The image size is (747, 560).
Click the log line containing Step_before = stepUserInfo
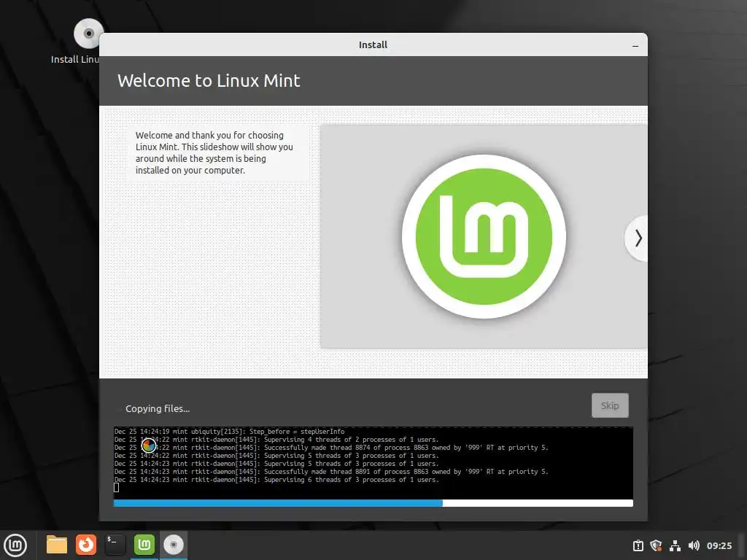point(229,432)
